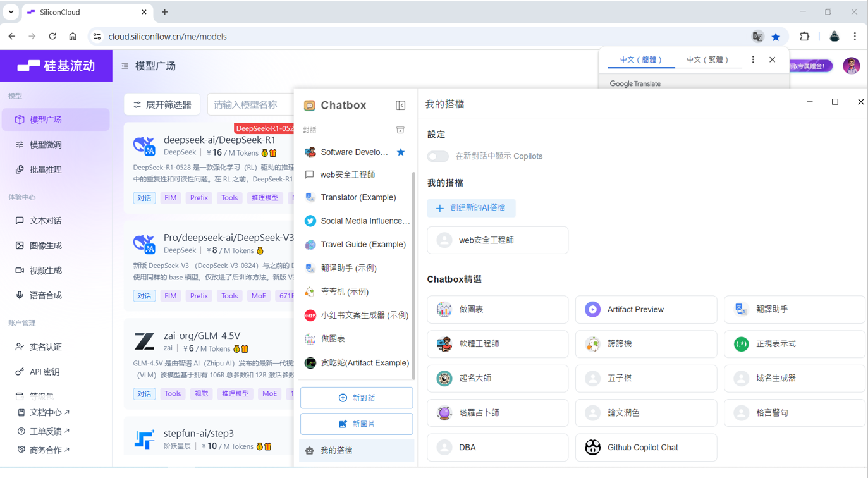This screenshot has height=478, width=868.
Task: Open 图像生成 in SiliconCloud sidebar
Action: [x=56, y=245]
